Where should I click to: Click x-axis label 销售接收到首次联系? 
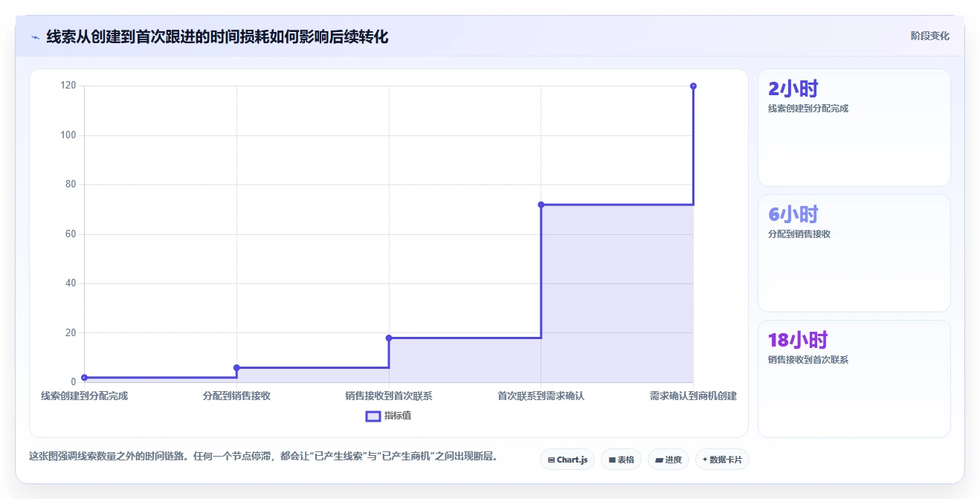389,396
